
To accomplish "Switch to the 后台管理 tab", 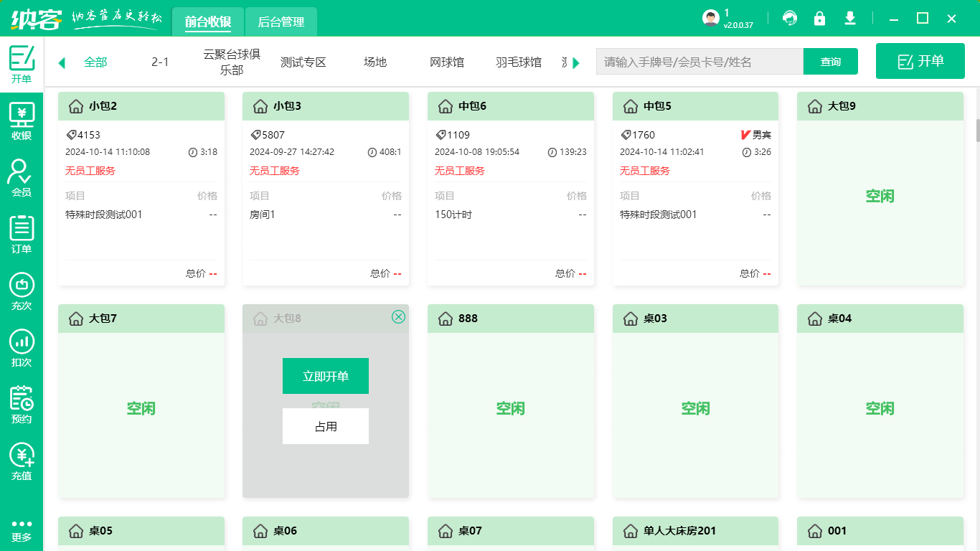I will (281, 22).
